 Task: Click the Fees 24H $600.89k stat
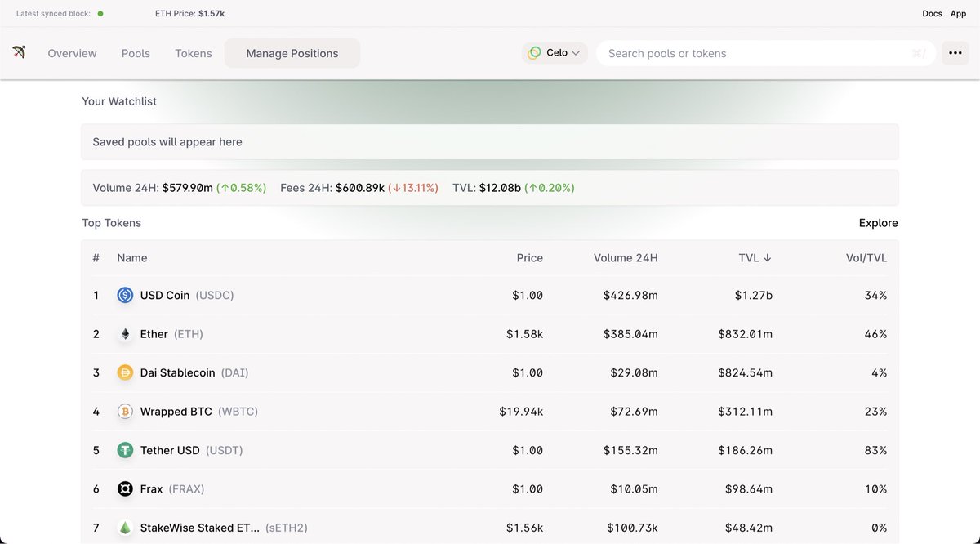click(x=359, y=188)
